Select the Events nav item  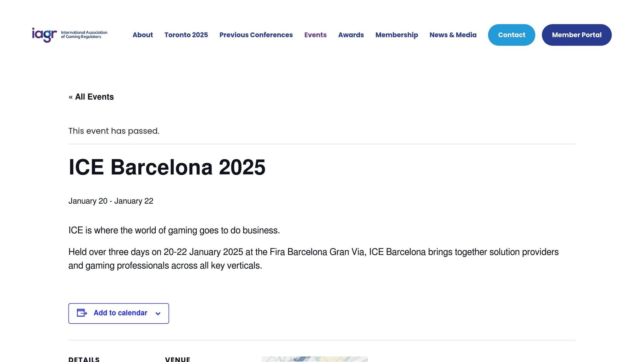point(315,35)
